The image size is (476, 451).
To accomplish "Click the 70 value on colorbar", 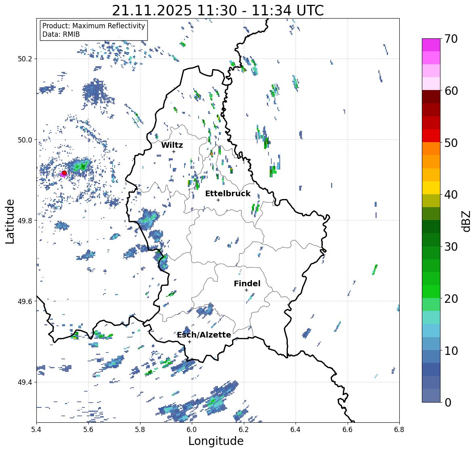I will click(451, 39).
